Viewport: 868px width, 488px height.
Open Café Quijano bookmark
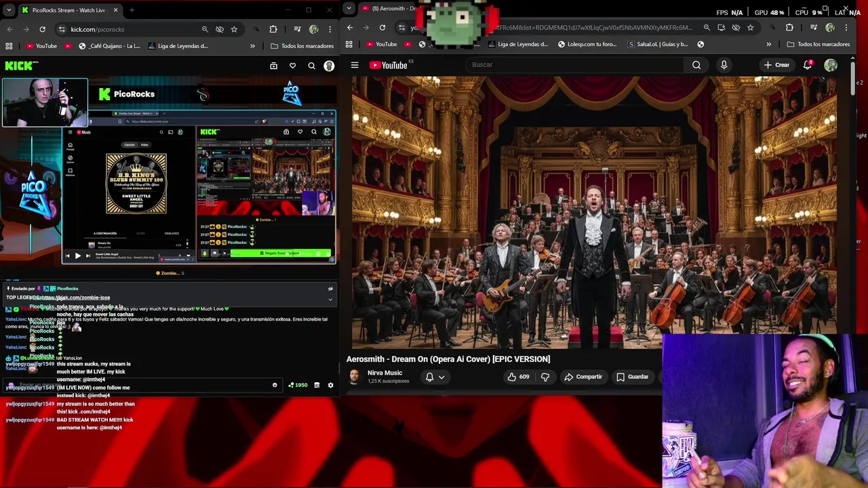pyautogui.click(x=109, y=46)
